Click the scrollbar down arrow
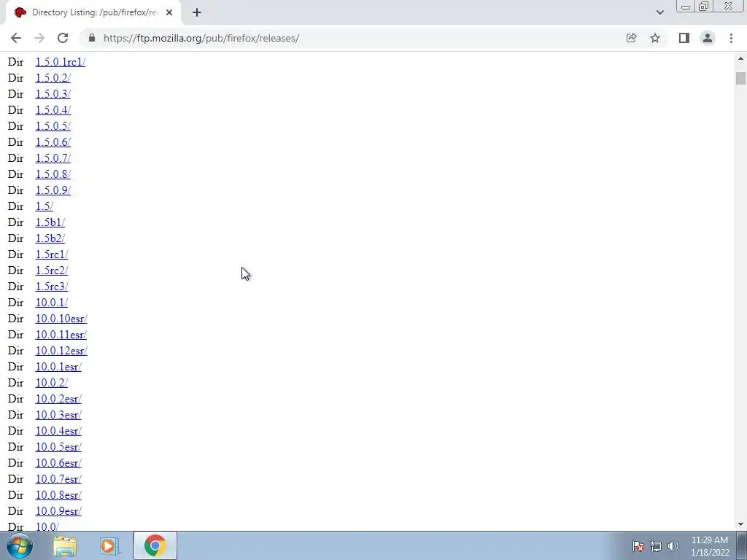This screenshot has height=560, width=747. [x=740, y=524]
